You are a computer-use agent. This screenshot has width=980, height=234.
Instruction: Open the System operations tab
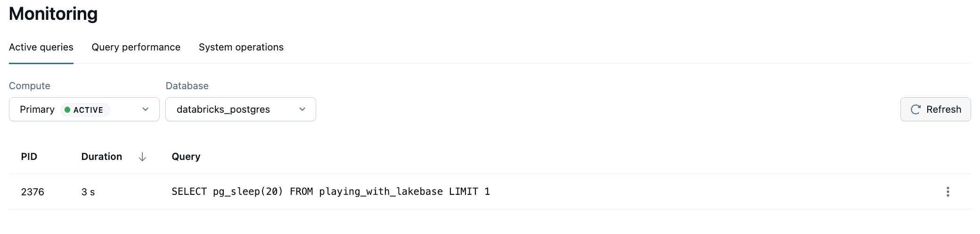point(241,47)
